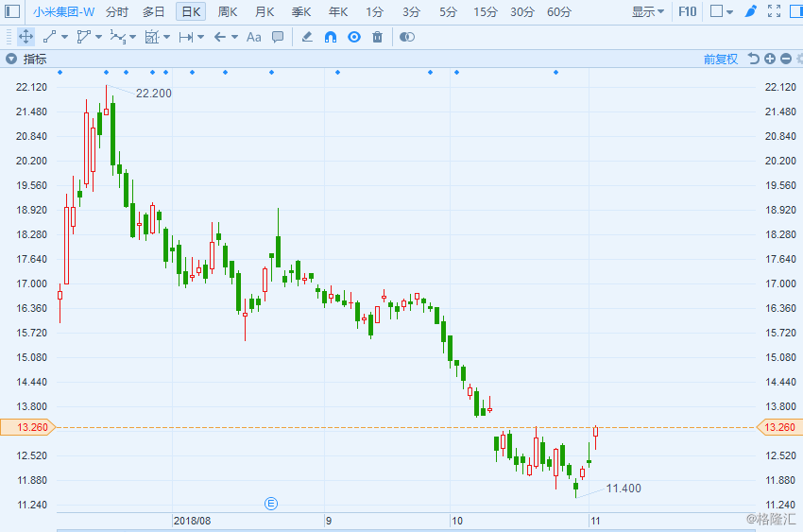Select the comment bubble annotation tool
This screenshot has width=803, height=532.
pyautogui.click(x=278, y=37)
